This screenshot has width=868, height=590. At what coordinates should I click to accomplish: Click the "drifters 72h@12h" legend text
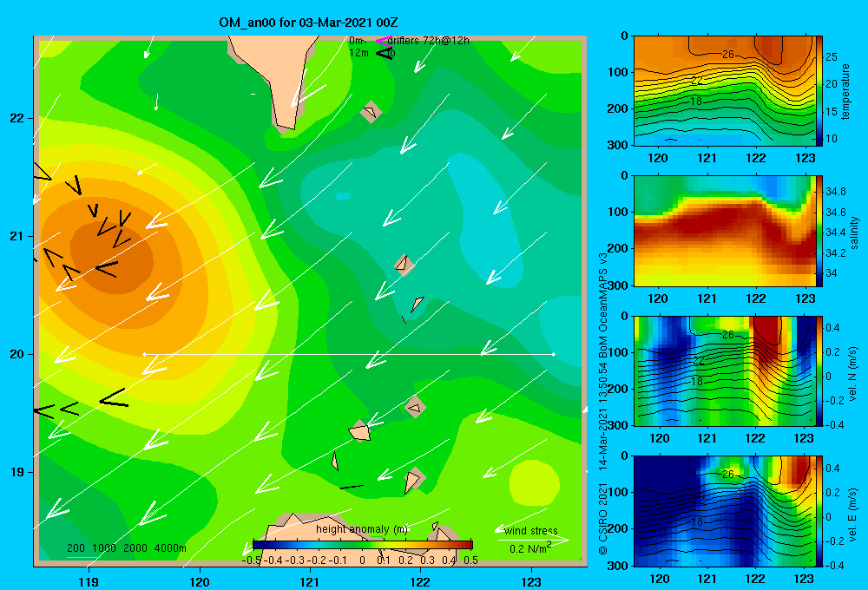(x=429, y=41)
